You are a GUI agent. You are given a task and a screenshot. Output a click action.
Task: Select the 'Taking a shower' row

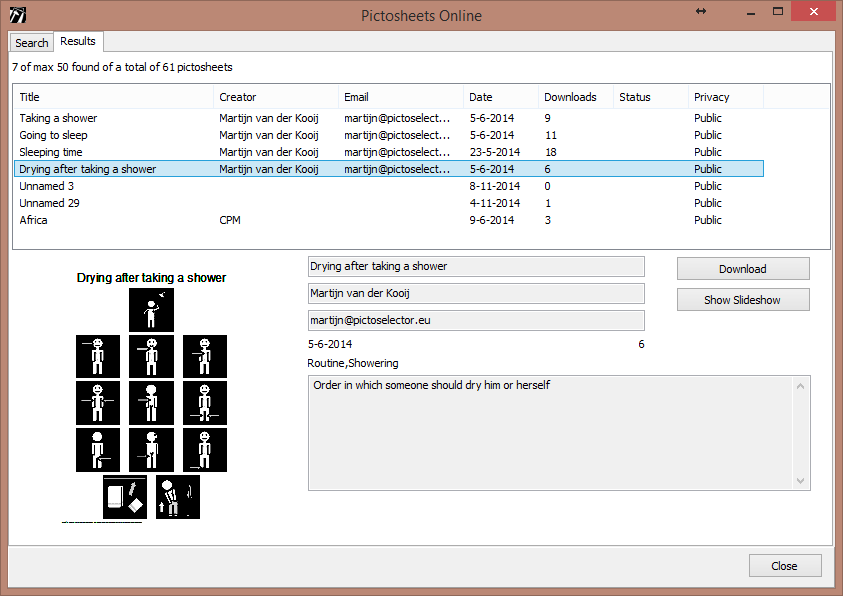point(58,118)
